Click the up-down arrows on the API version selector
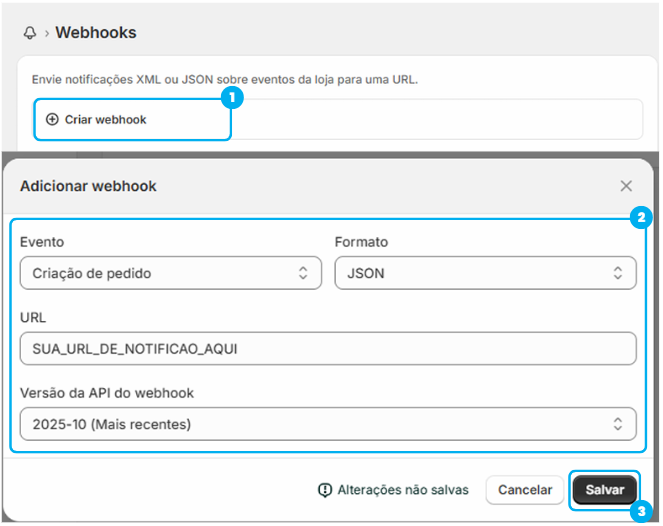 tap(618, 424)
